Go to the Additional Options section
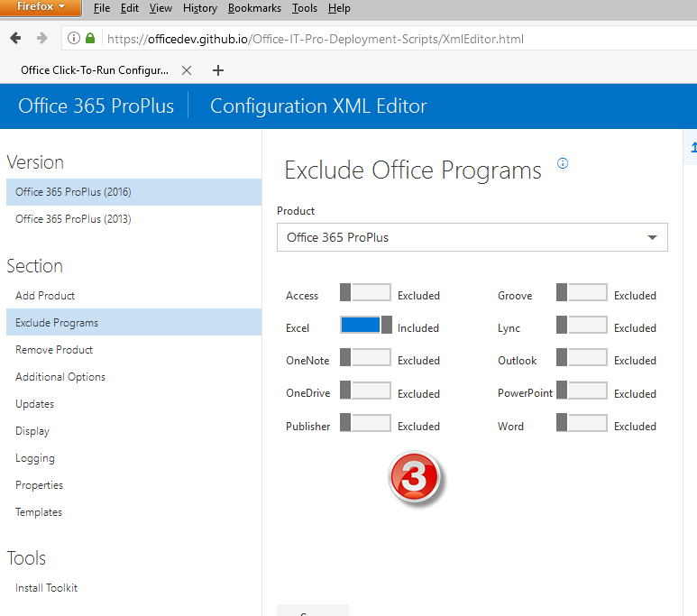Screen dimensions: 697x616 133,377
